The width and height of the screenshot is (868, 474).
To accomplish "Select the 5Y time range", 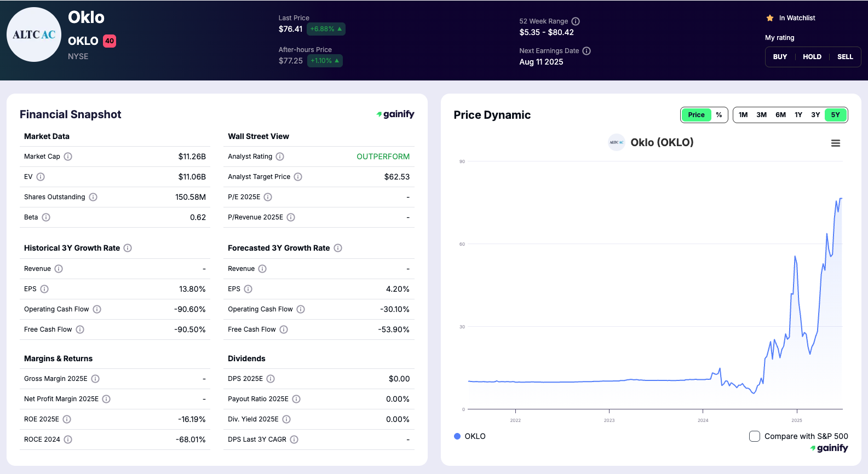I will pyautogui.click(x=836, y=115).
